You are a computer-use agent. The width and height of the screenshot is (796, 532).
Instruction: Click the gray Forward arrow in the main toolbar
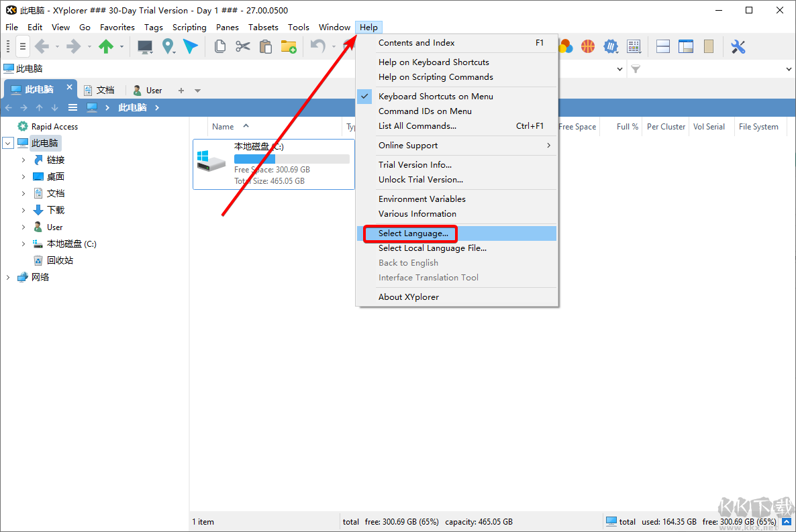74,47
